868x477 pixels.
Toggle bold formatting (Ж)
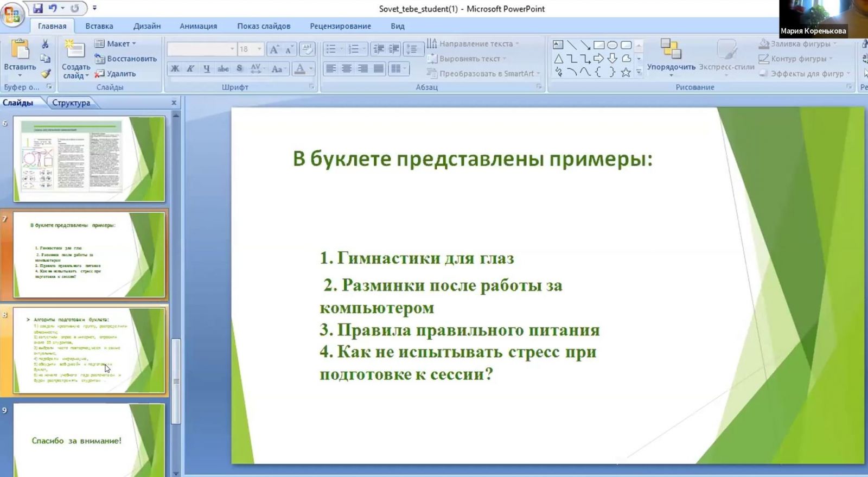pos(175,68)
